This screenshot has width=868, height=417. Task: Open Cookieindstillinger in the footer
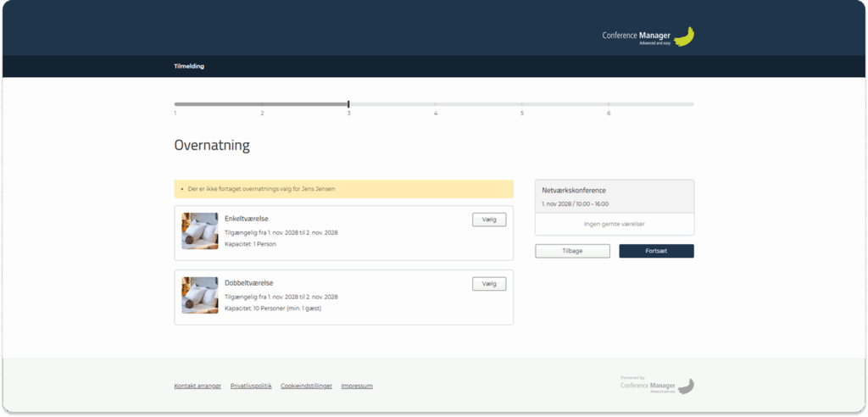306,386
